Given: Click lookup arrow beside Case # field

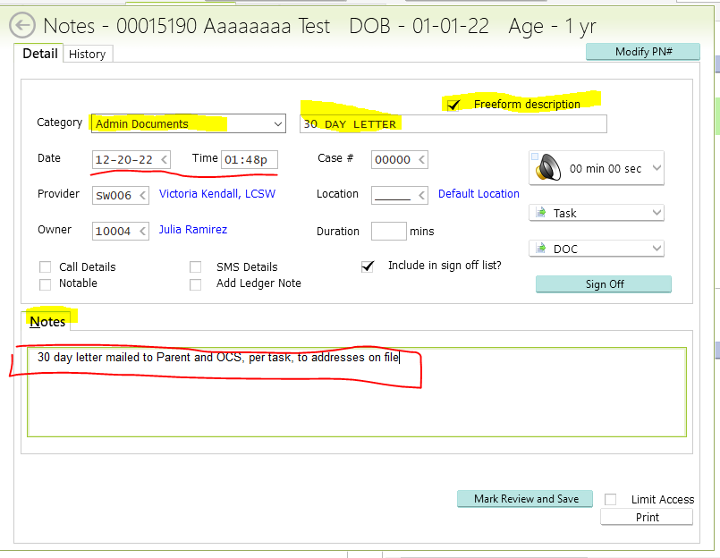Looking at the screenshot, I should [x=422, y=160].
